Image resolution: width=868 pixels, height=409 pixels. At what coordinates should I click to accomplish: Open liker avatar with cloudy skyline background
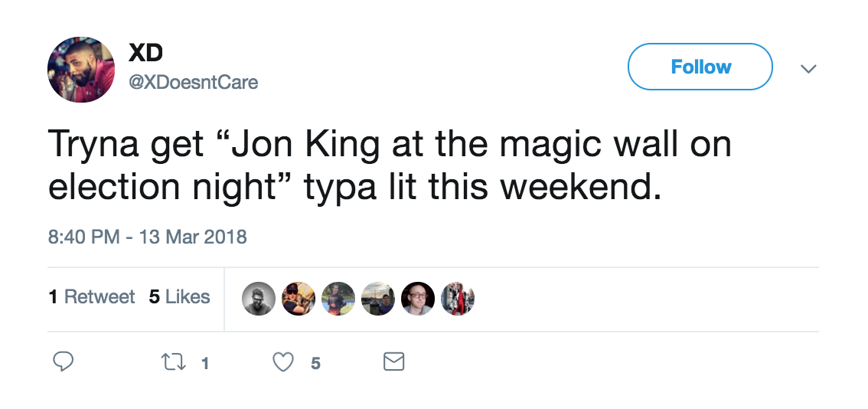[378, 299]
